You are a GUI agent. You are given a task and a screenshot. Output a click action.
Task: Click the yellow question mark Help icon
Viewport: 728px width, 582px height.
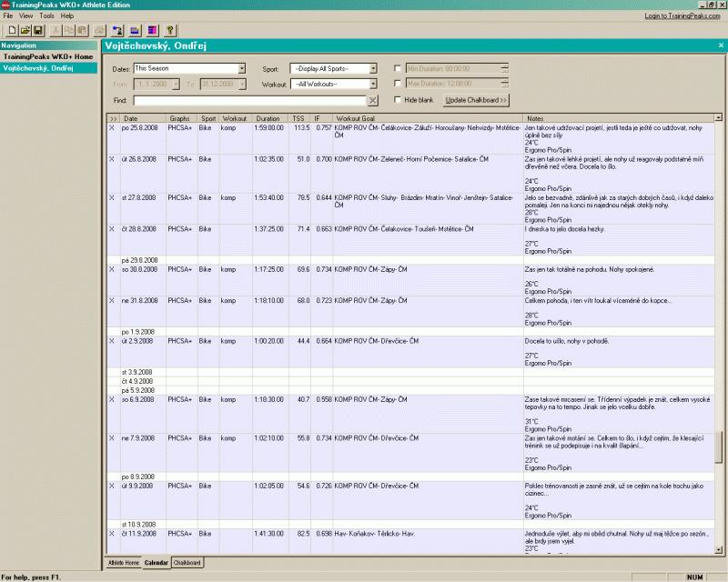(170, 31)
